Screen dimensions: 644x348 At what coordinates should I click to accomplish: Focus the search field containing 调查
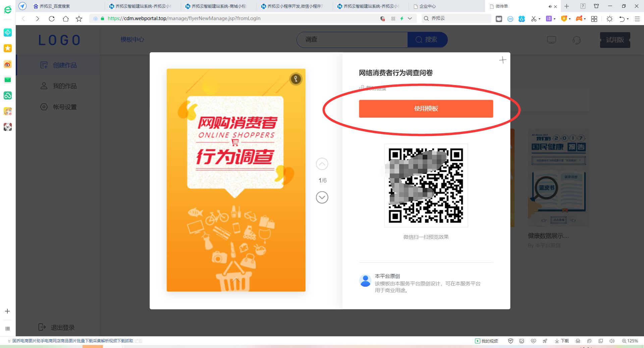click(x=352, y=40)
